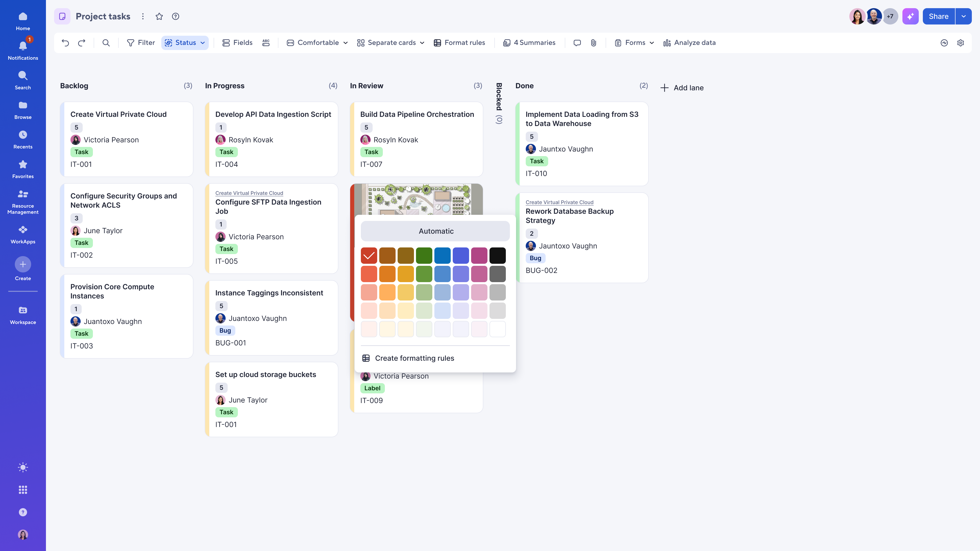Click the Create plus button
The width and height of the screenshot is (980, 551).
pyautogui.click(x=23, y=264)
